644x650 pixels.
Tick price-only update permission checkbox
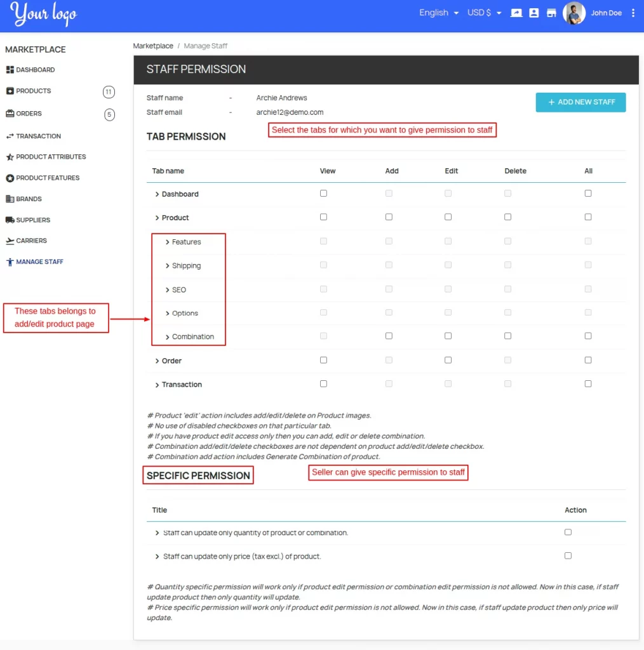[568, 555]
